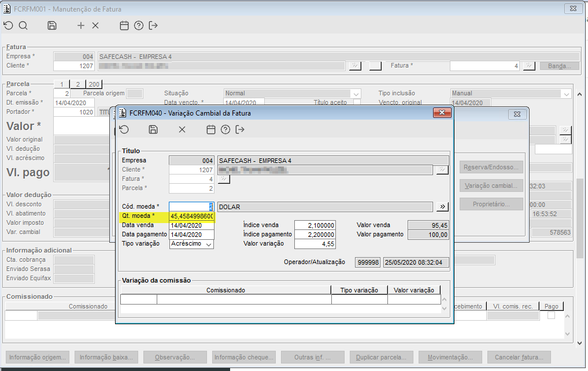Click the Portador field 1020

coord(73,112)
